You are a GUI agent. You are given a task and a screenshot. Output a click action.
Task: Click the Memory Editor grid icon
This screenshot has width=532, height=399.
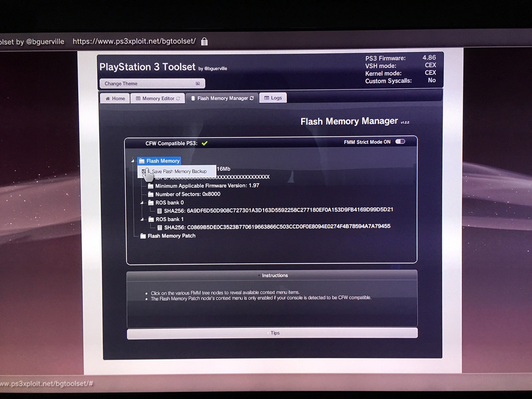pyautogui.click(x=138, y=98)
